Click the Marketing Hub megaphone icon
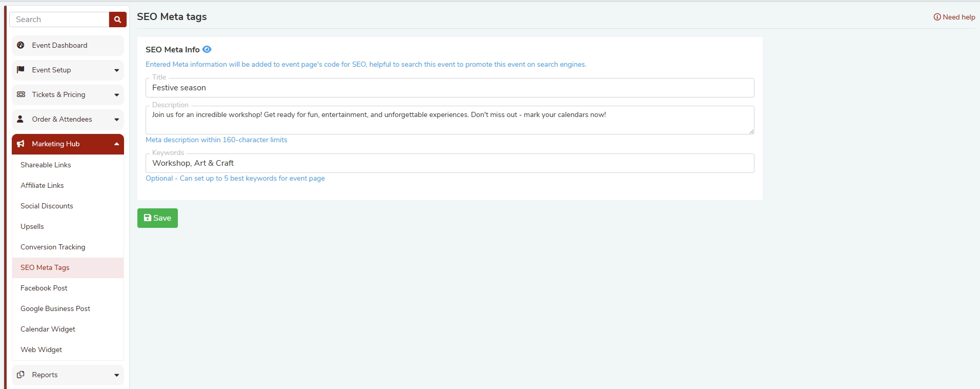The height and width of the screenshot is (389, 980). (x=21, y=144)
